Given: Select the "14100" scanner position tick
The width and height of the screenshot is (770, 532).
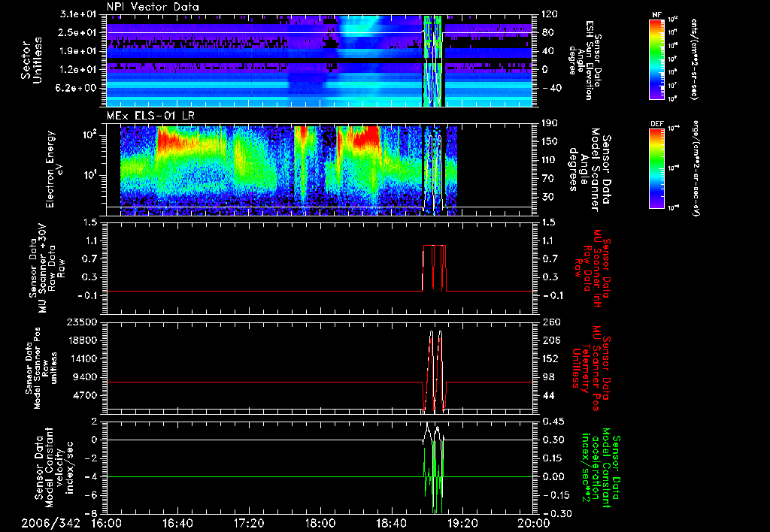Looking at the screenshot, I should click(x=82, y=358).
